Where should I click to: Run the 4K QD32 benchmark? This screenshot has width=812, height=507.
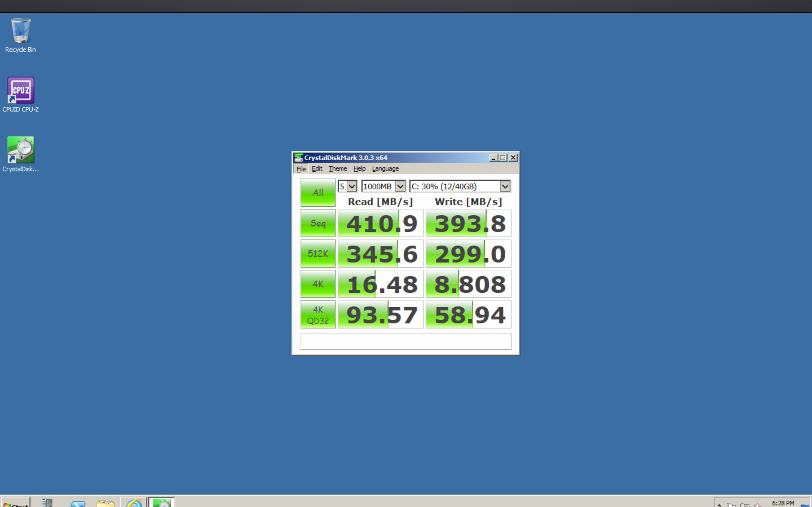coord(318,315)
